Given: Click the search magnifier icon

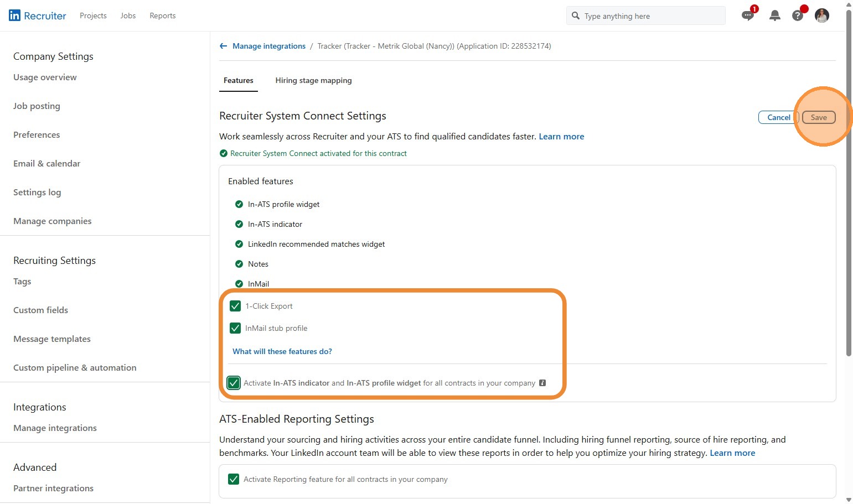Looking at the screenshot, I should (576, 16).
